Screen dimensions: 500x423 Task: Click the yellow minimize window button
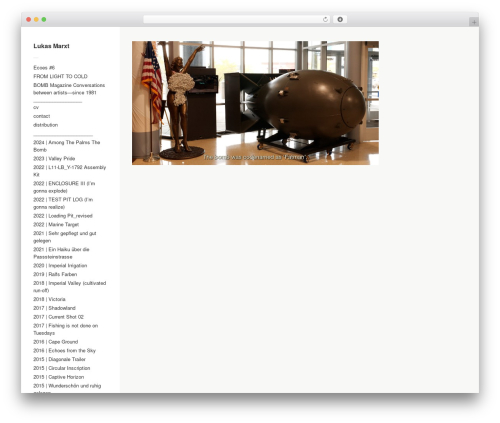coord(36,19)
